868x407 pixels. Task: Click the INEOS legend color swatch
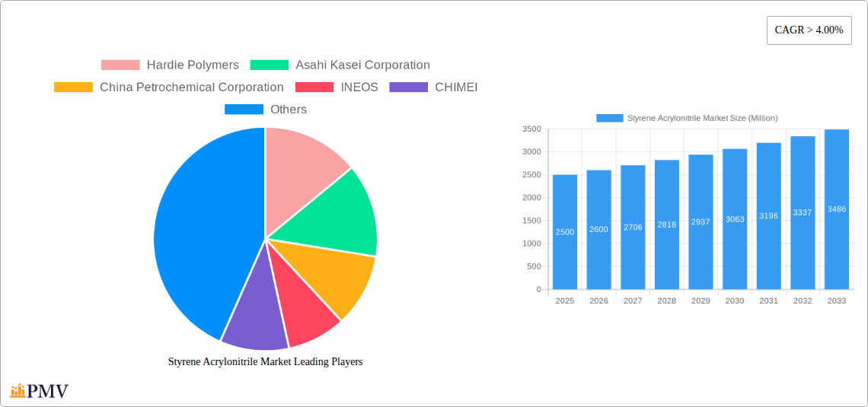[314, 87]
